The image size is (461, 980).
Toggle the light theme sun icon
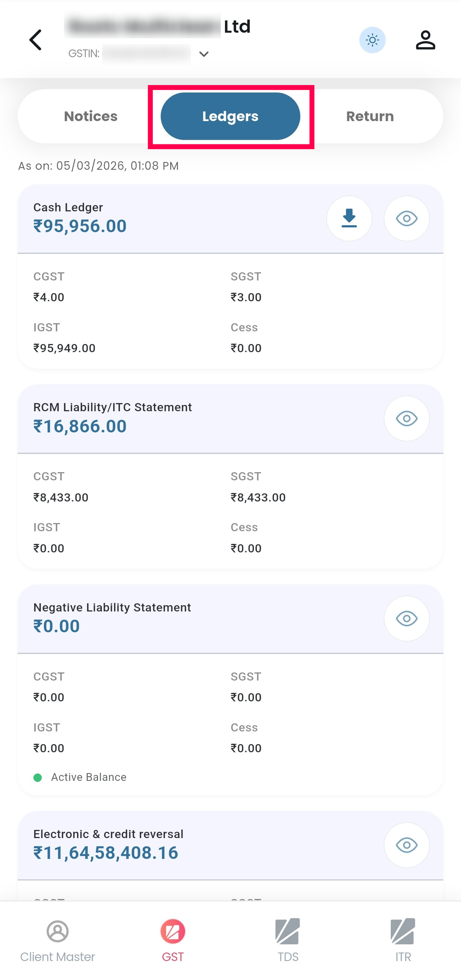(x=372, y=40)
